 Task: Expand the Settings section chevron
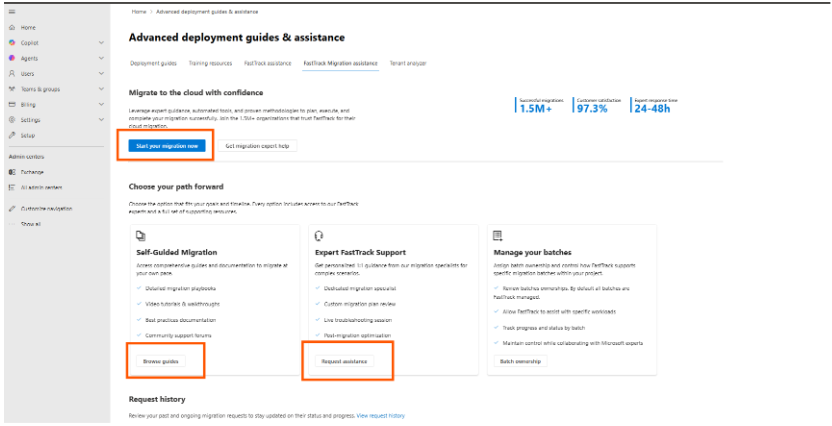[101, 120]
